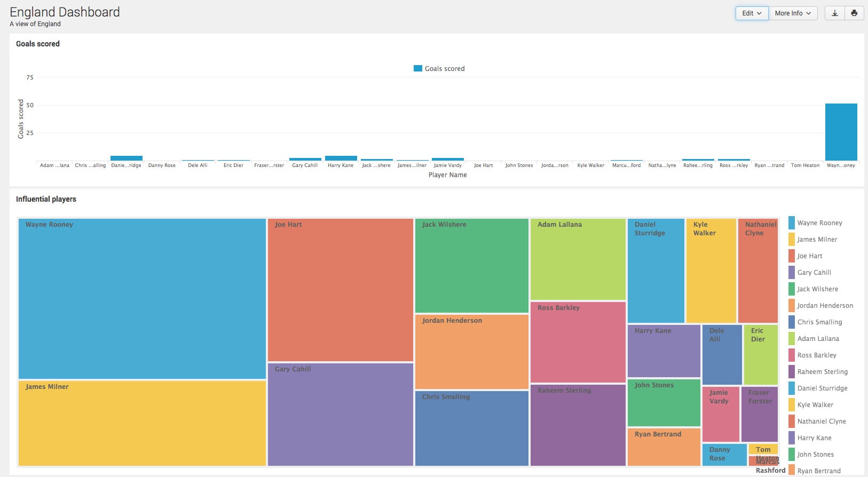Click the Danny Rose axis label
Image resolution: width=868 pixels, height=477 pixels.
tap(162, 165)
